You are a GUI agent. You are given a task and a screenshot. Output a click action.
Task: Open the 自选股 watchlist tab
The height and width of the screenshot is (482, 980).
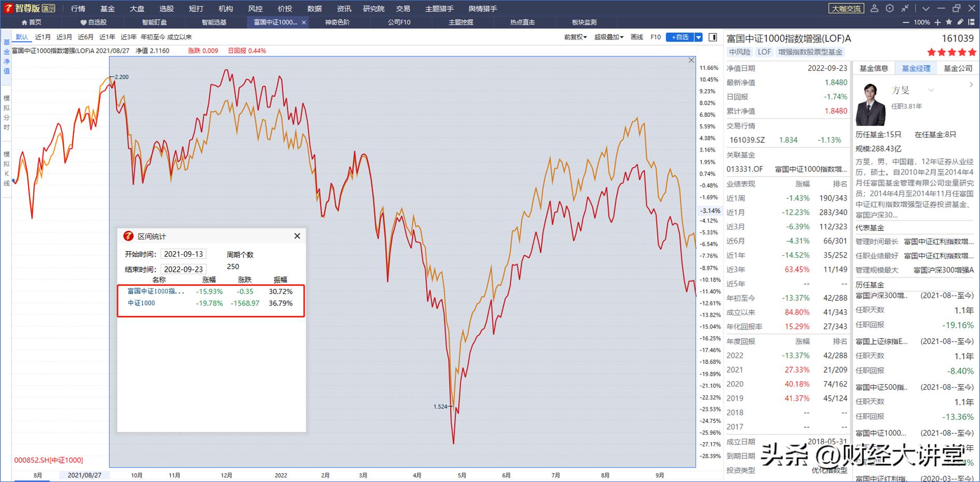(x=93, y=22)
